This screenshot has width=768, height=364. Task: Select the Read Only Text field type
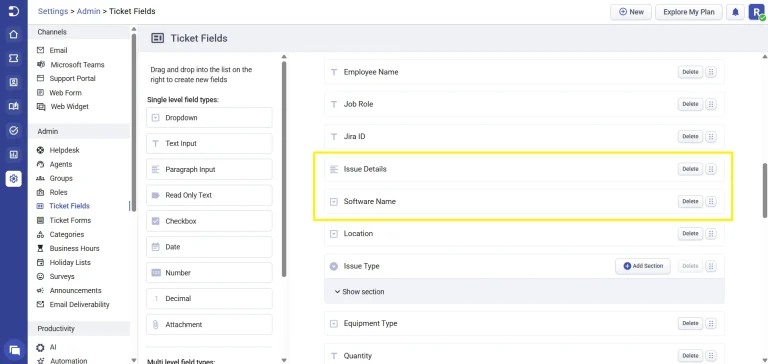click(x=209, y=195)
